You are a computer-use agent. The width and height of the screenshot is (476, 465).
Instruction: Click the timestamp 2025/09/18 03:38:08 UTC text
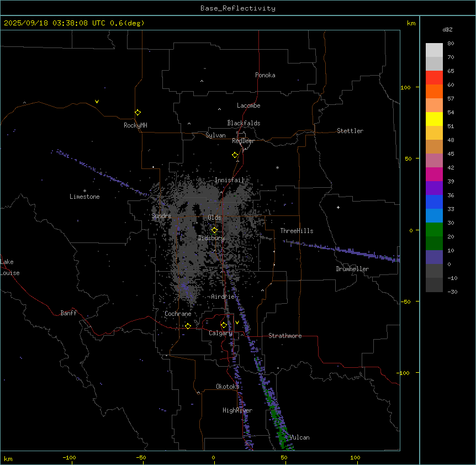56,23
